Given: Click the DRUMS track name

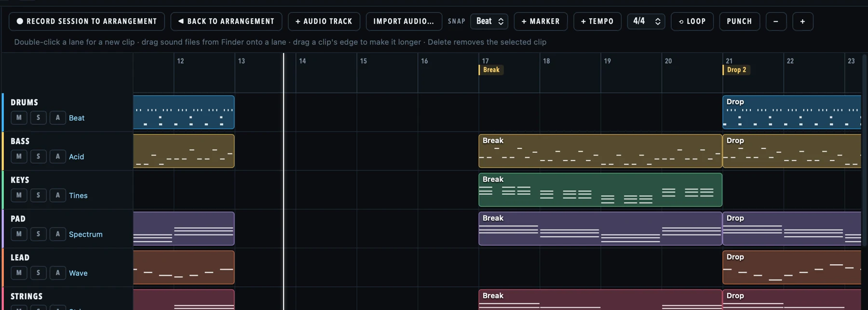Looking at the screenshot, I should tap(24, 102).
